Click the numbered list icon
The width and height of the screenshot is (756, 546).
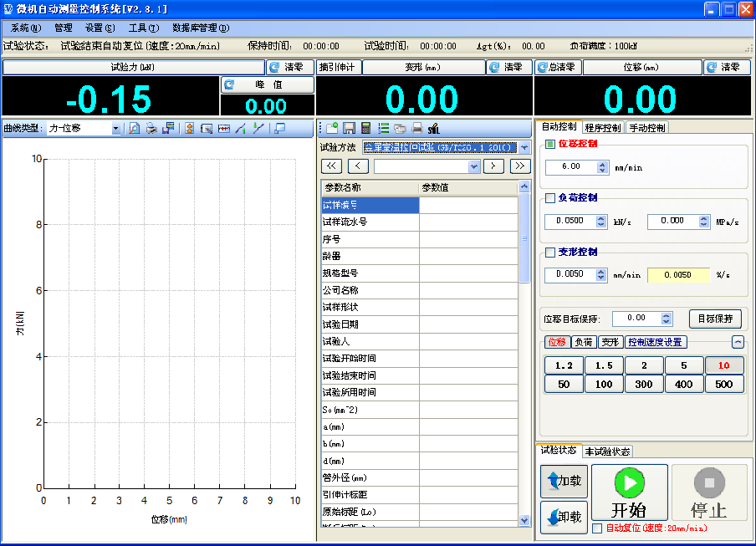[x=383, y=129]
